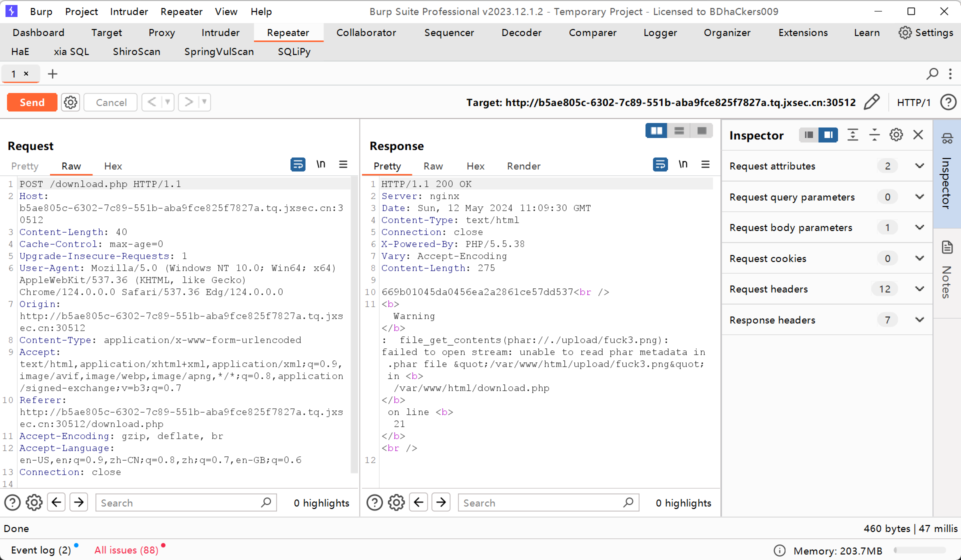
Task: Focus the request Search field
Action: [x=186, y=502]
